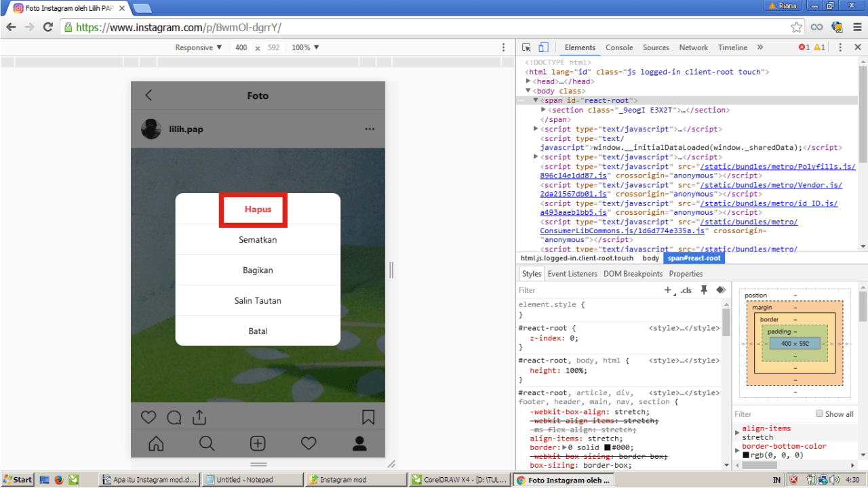Choose Bagikan in the post menu
868x488 pixels.
click(x=258, y=270)
